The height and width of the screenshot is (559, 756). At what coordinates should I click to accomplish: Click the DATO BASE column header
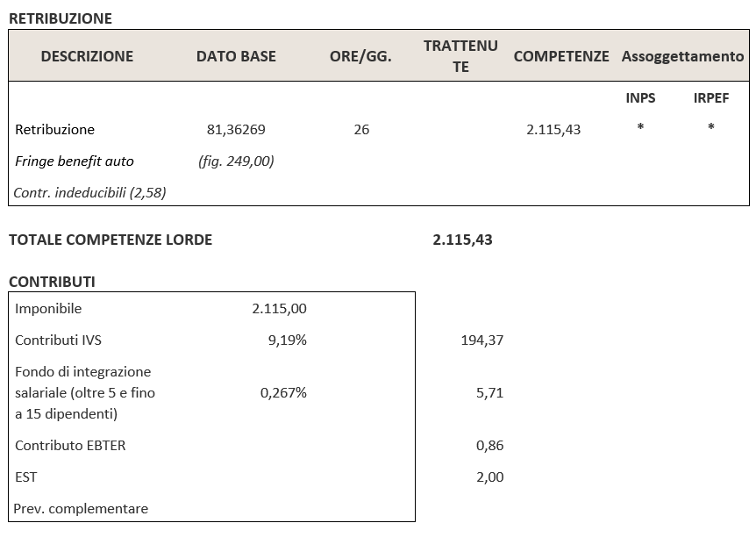pyautogui.click(x=236, y=56)
